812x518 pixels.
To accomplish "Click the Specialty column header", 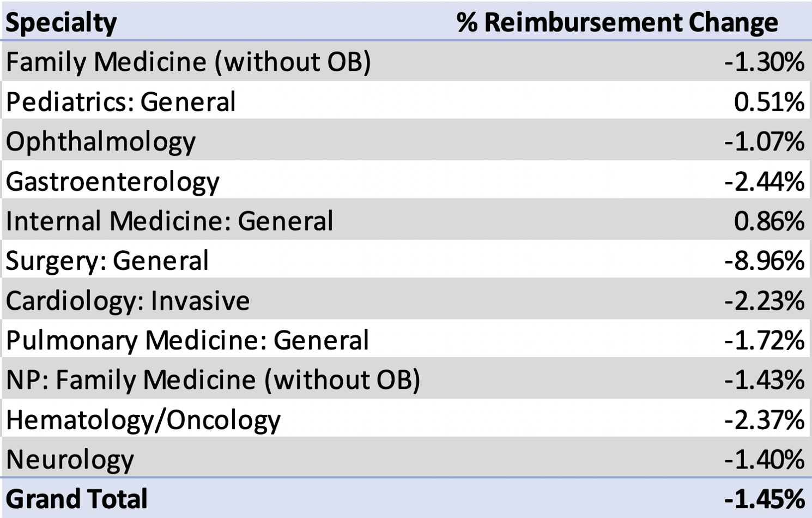I will point(61,22).
